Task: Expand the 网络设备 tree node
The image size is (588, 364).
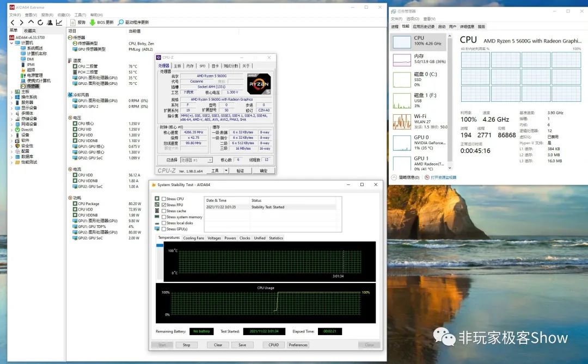Action: click(x=11, y=124)
